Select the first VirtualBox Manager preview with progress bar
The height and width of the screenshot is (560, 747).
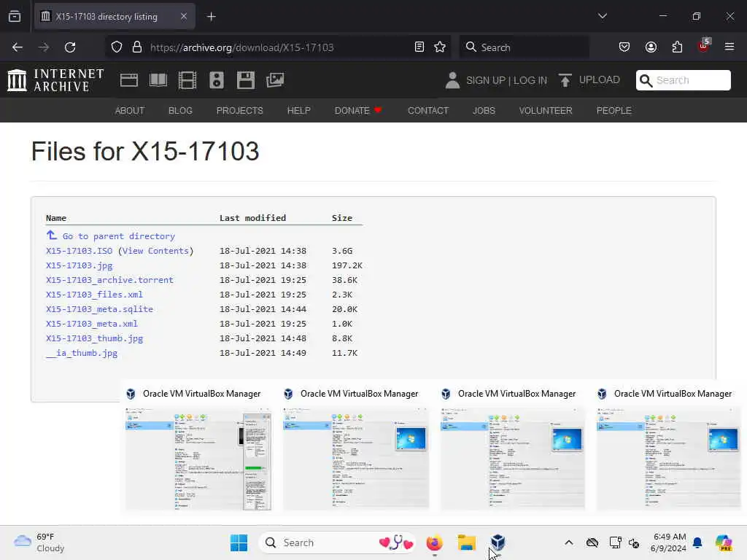pyautogui.click(x=198, y=459)
